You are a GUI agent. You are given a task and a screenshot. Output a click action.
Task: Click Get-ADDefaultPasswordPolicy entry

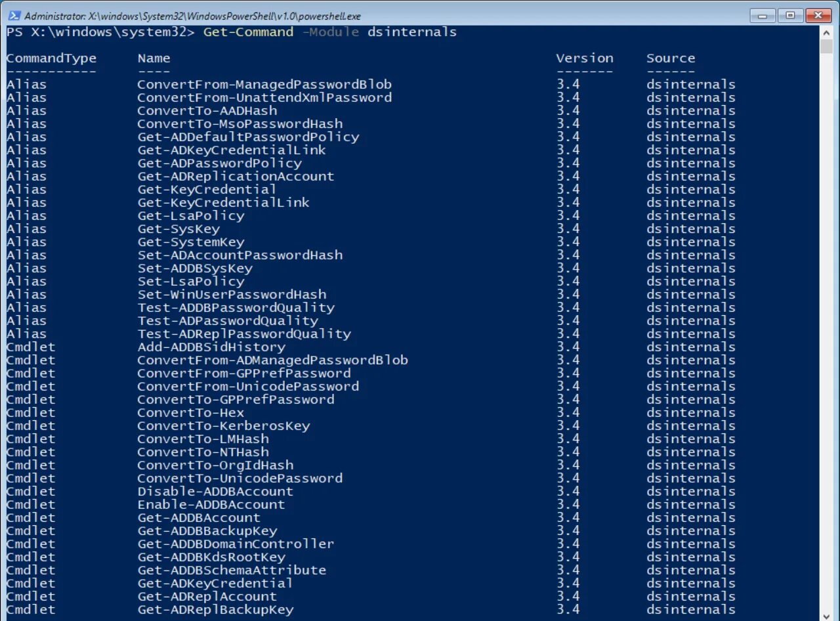(x=248, y=137)
